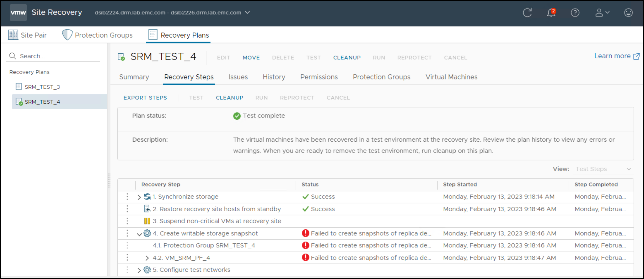Open row actions for VM_SRM_PF_4
This screenshot has width=644, height=279.
(x=127, y=258)
